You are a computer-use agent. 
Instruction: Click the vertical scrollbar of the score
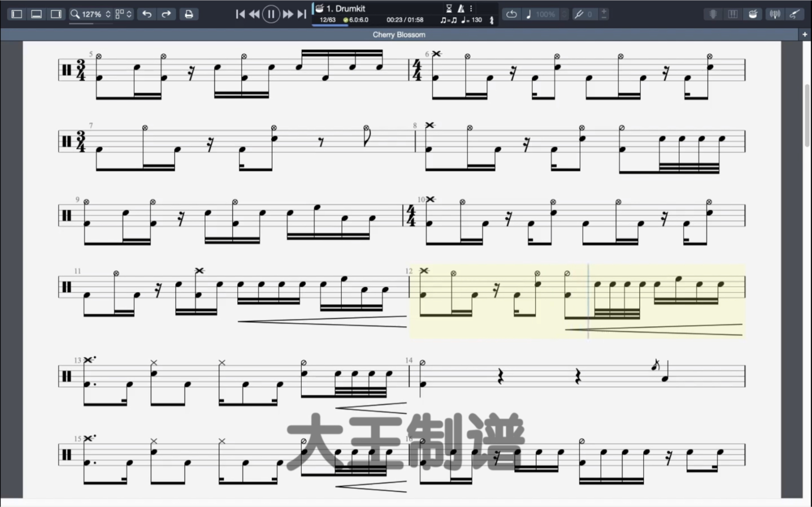coord(807,115)
